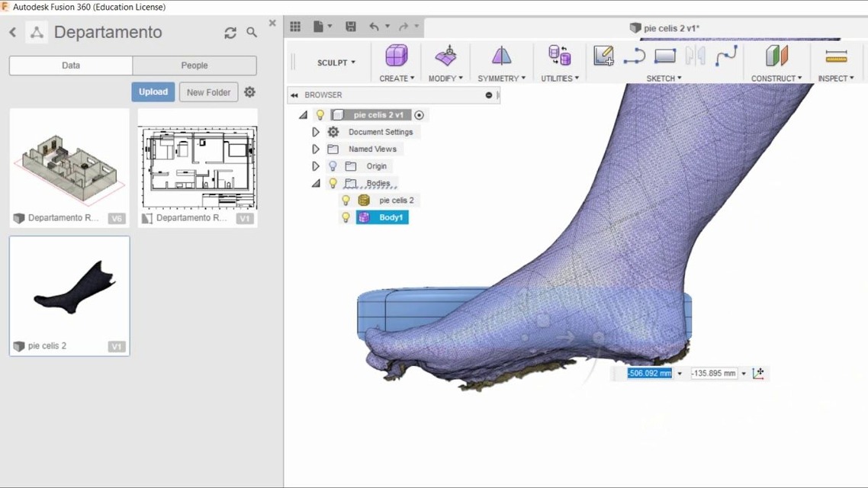
Task: Expand the Named Views node
Action: pyautogui.click(x=316, y=149)
